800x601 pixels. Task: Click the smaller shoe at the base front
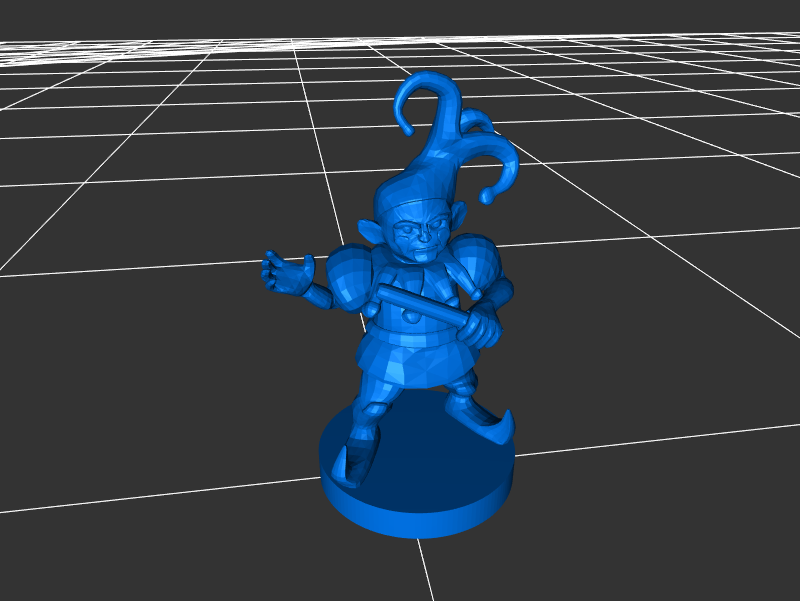[x=353, y=462]
